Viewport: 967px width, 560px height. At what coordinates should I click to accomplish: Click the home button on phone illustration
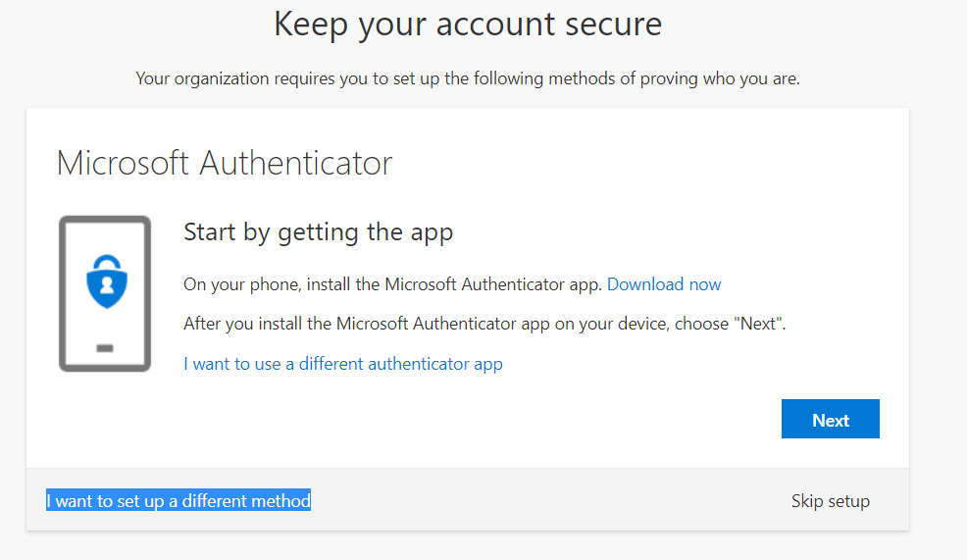pyautogui.click(x=105, y=348)
